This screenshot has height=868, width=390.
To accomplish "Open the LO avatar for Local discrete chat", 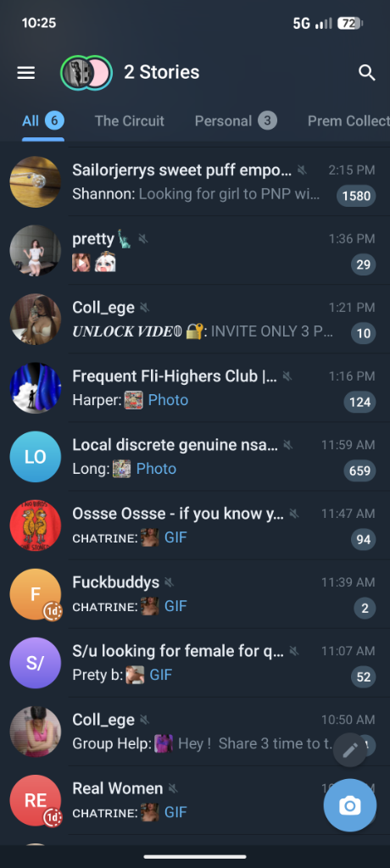I will tap(36, 457).
